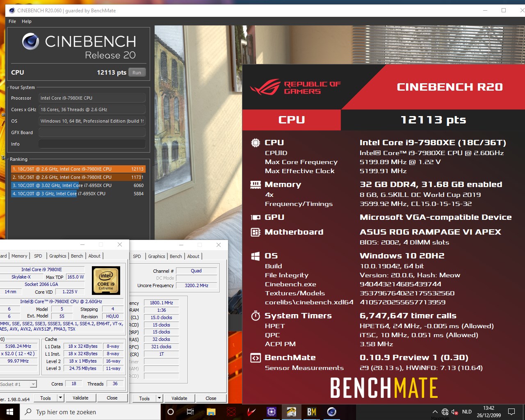Click the Processor field in Your System

(x=92, y=98)
